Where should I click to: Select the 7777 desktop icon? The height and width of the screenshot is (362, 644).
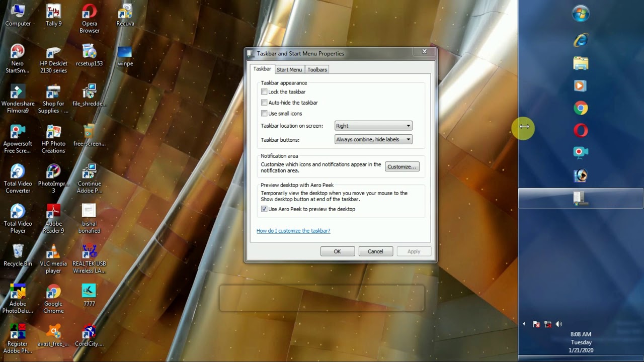90,295
